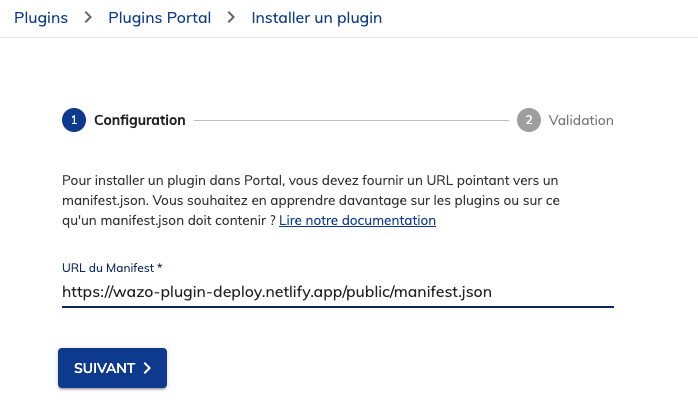The image size is (698, 417).
Task: Click the grey step 2 circle
Action: (x=529, y=120)
